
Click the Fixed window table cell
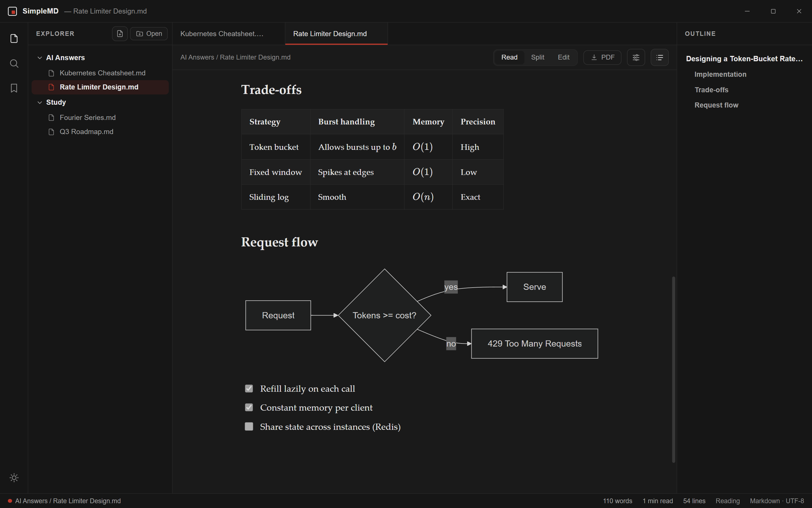click(276, 172)
